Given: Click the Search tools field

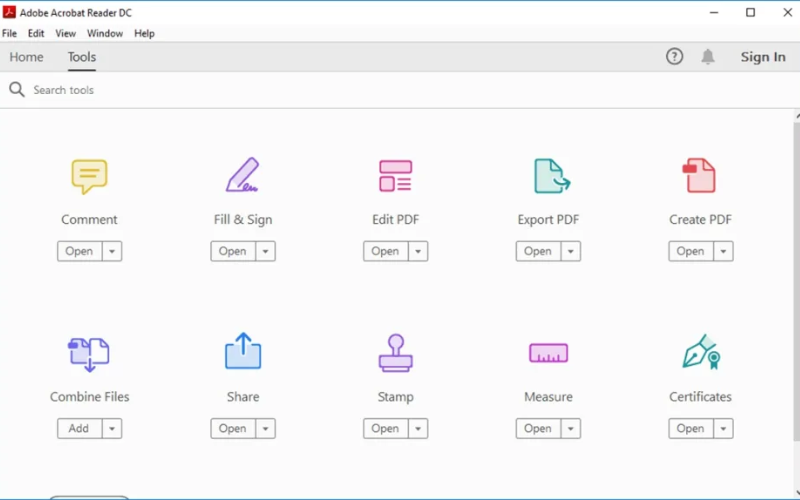Looking at the screenshot, I should [200, 90].
